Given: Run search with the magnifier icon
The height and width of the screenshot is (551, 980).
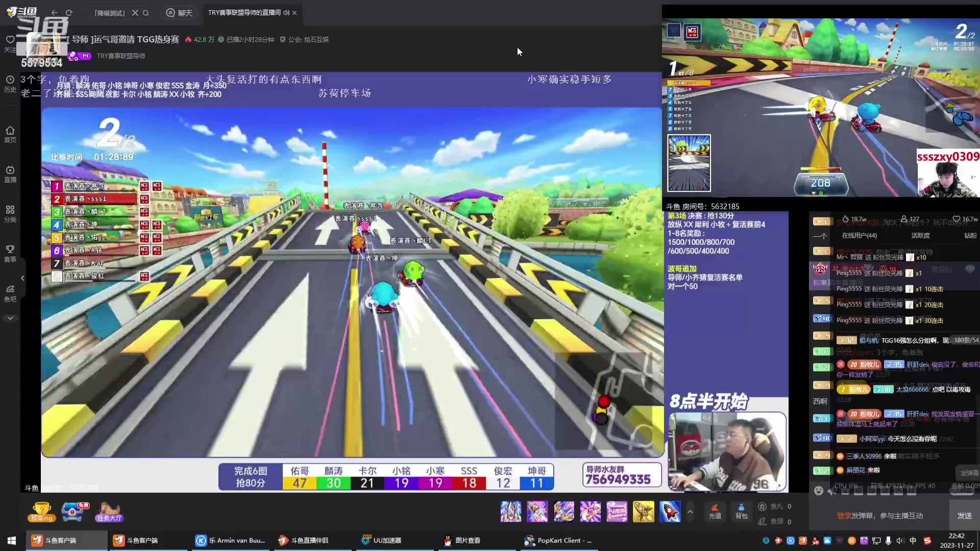Looking at the screenshot, I should [x=146, y=13].
